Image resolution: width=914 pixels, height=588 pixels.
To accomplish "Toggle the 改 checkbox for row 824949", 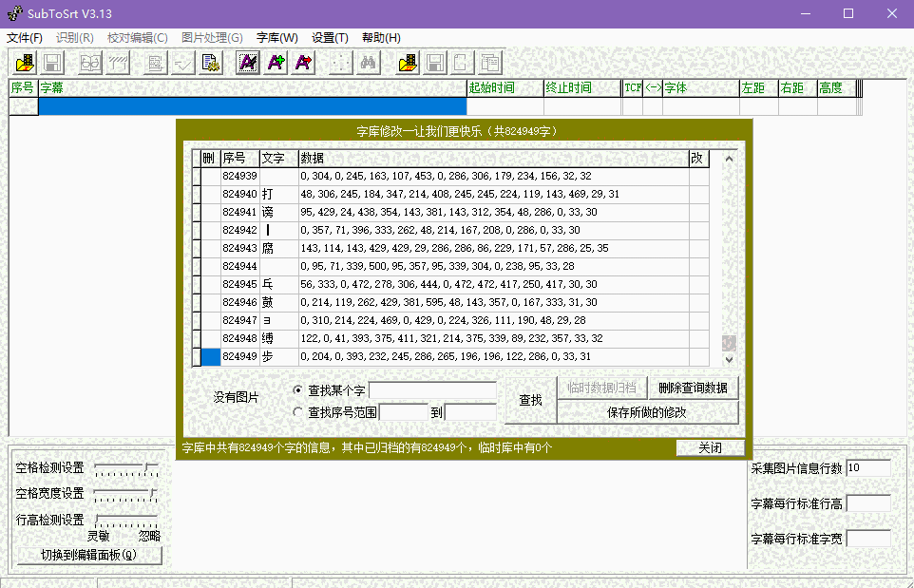I will tap(698, 356).
